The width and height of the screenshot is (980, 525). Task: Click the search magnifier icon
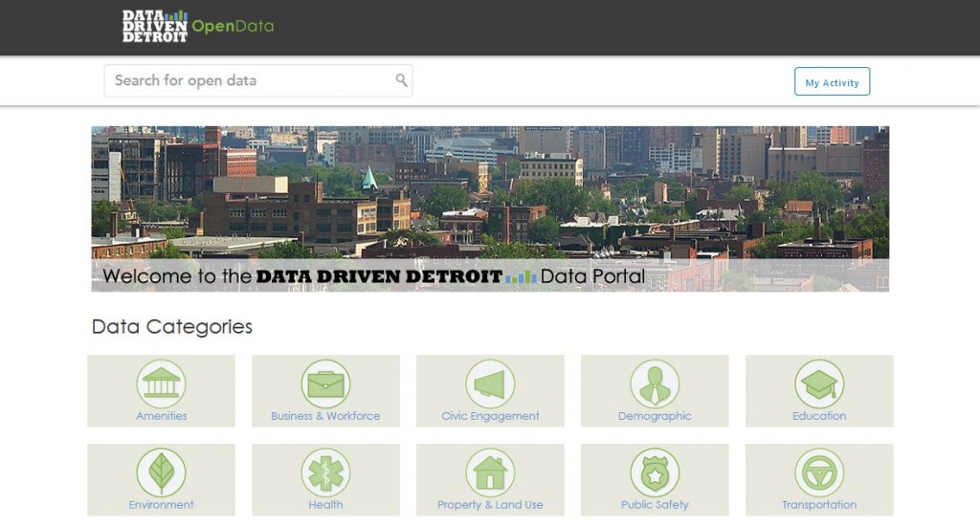401,80
